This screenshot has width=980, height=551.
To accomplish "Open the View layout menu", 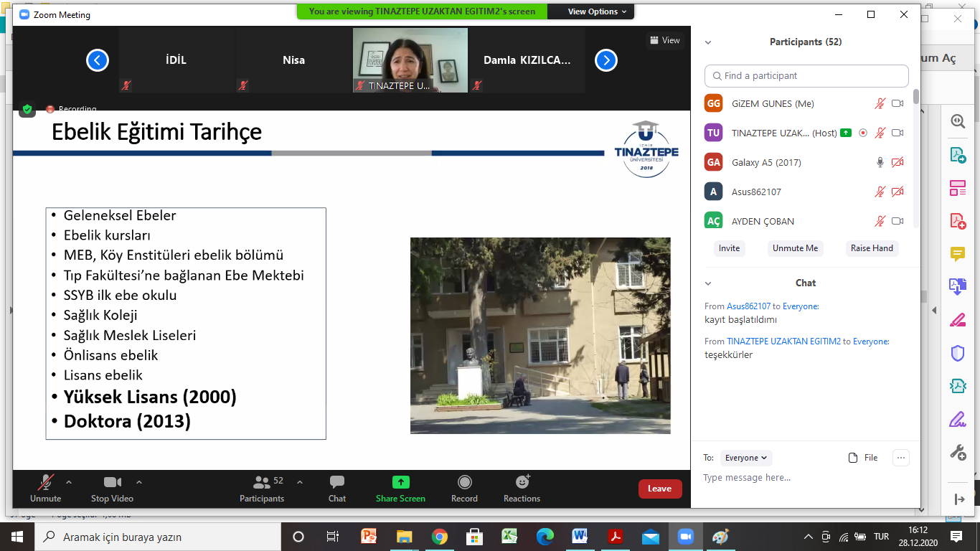I will click(665, 40).
